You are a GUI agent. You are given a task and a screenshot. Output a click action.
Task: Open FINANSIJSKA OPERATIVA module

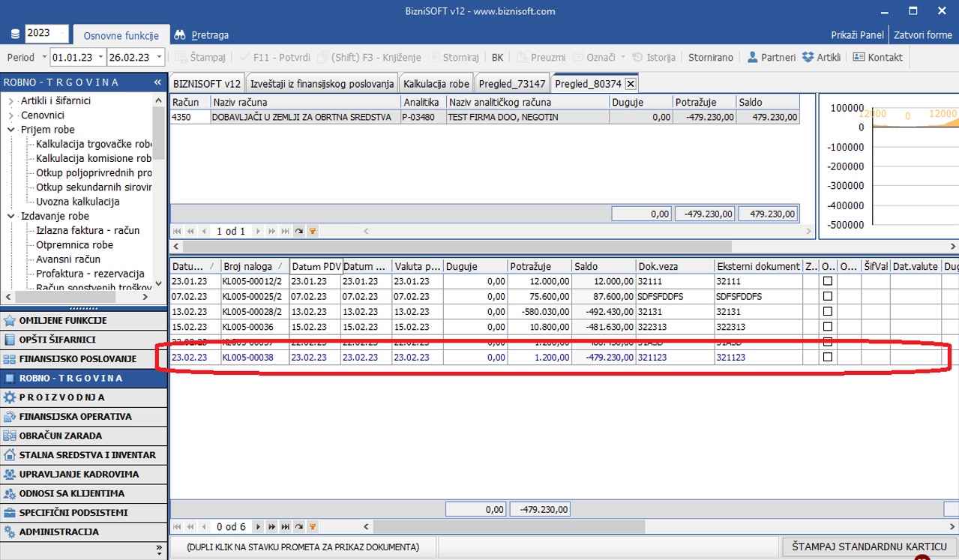83,417
